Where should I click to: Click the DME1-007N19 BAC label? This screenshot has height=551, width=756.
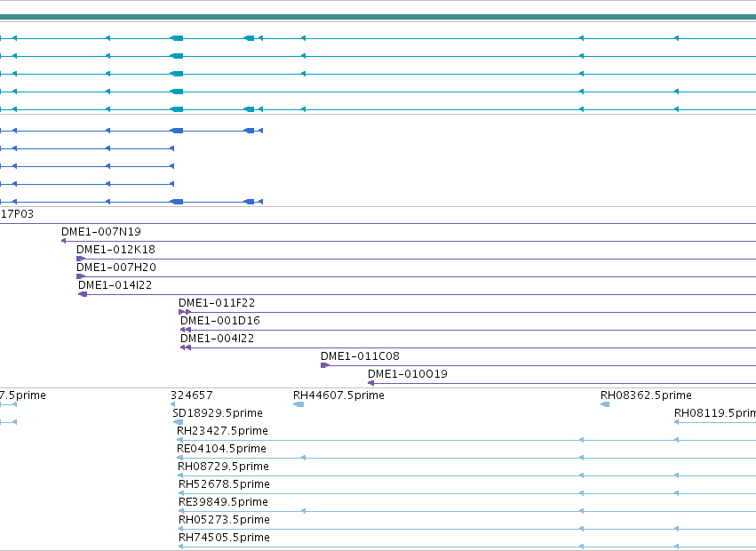coord(101,232)
